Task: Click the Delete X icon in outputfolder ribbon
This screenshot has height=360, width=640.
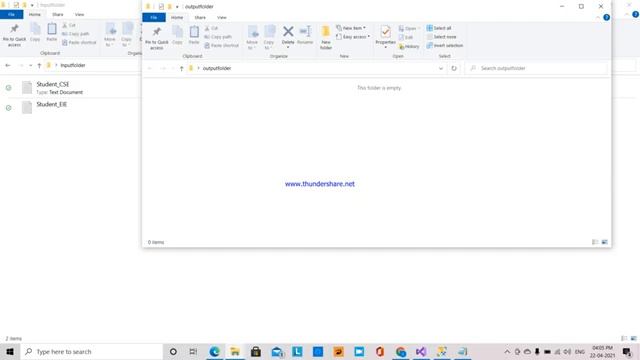Action: [x=288, y=31]
